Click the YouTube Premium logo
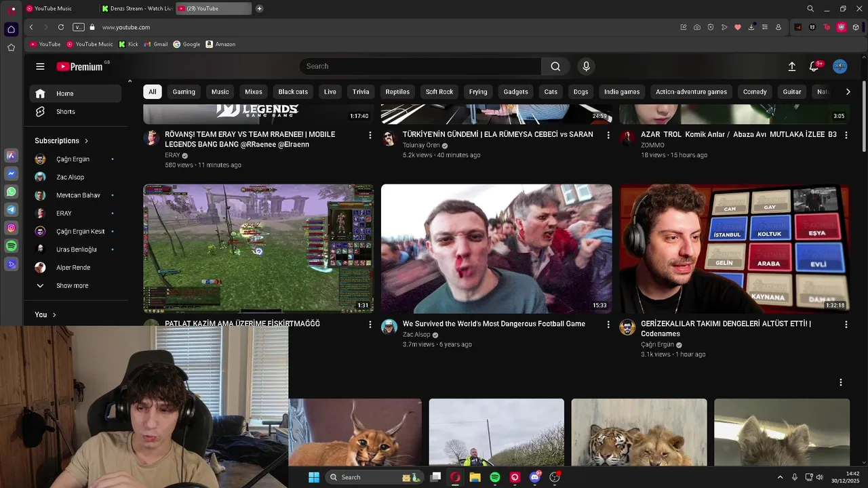This screenshot has height=488, width=868. click(79, 66)
